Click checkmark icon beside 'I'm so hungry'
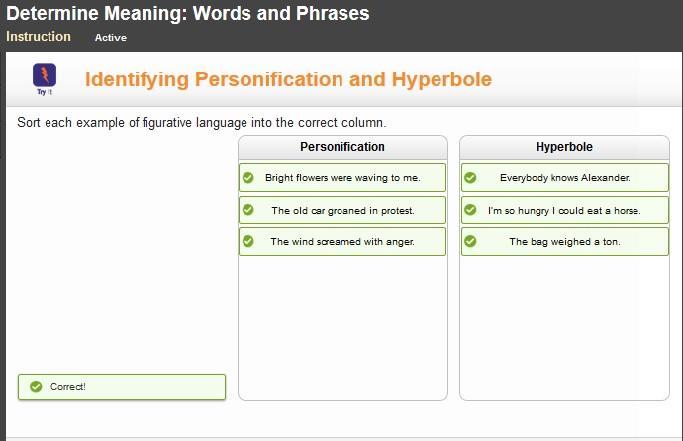This screenshot has width=683, height=441. coord(470,210)
